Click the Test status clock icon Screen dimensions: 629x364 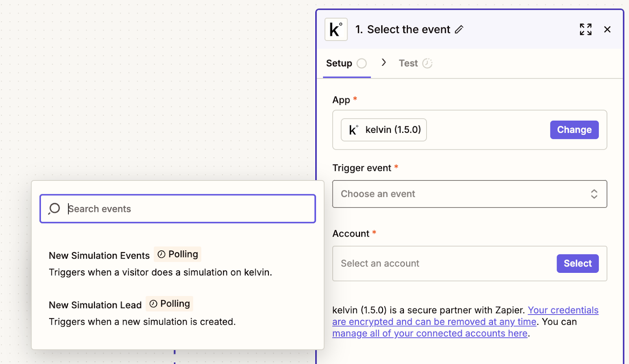[x=427, y=63]
